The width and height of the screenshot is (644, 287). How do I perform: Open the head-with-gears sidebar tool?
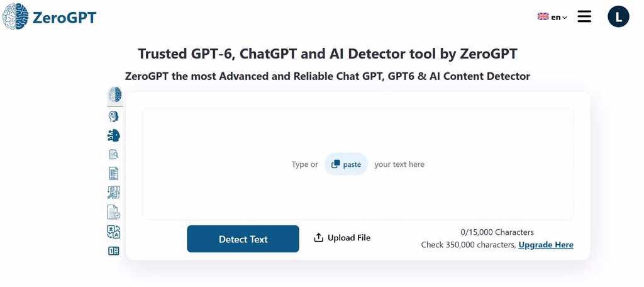(114, 116)
